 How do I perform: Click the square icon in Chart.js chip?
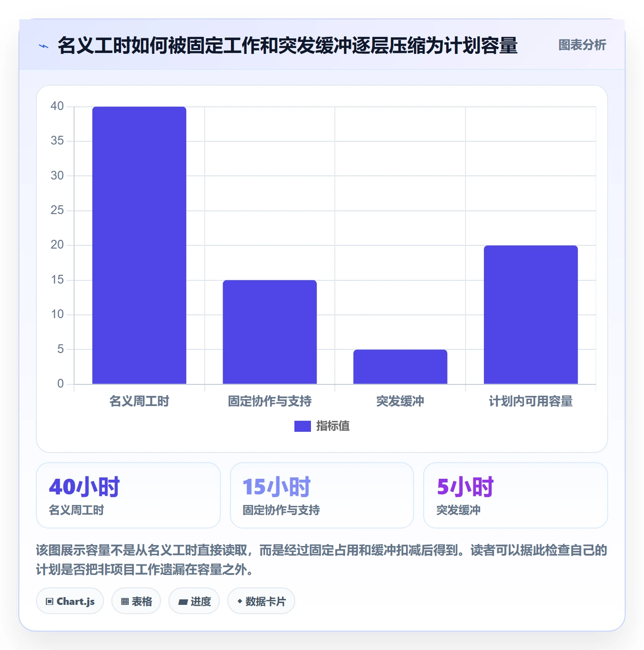(50, 602)
